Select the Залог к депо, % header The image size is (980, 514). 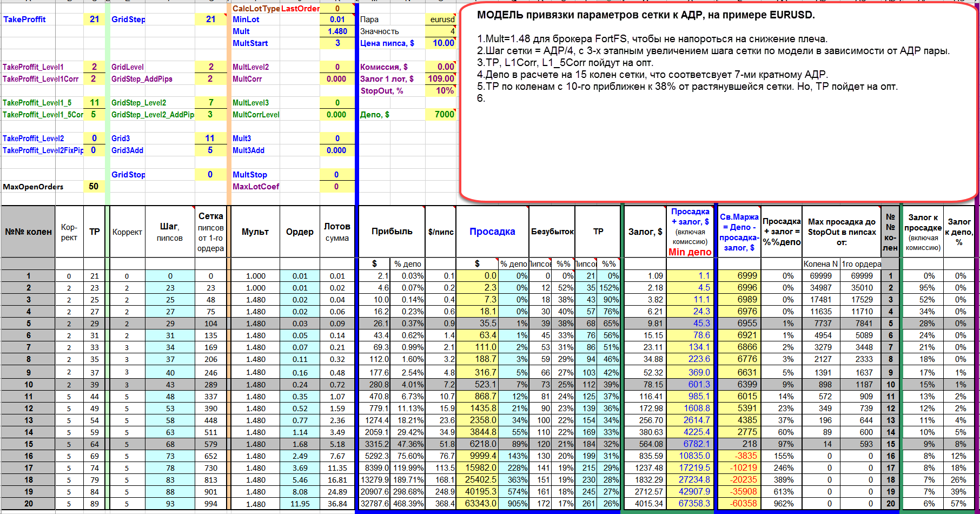coord(959,232)
